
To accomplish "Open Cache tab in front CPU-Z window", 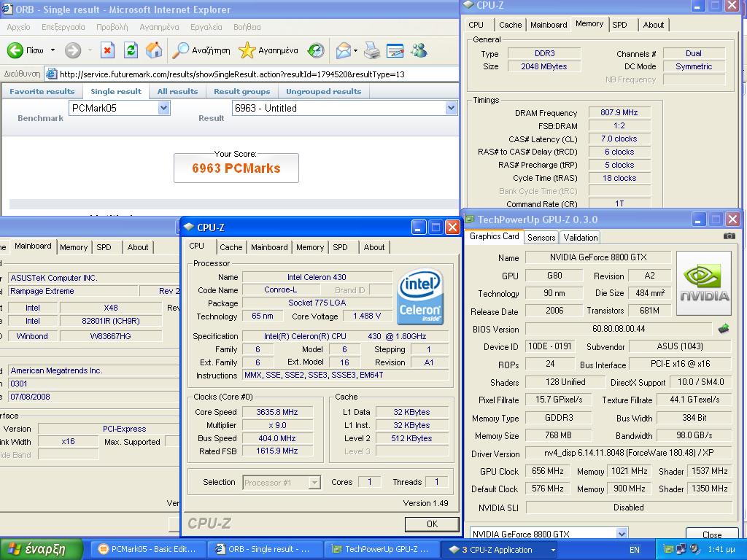I will point(231,247).
